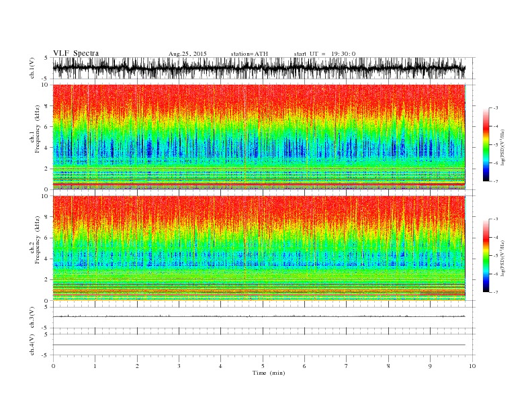Screen dimensions: 532x411
Task: Click the '-3' value on ch.2 color bar
Action: tap(496, 219)
